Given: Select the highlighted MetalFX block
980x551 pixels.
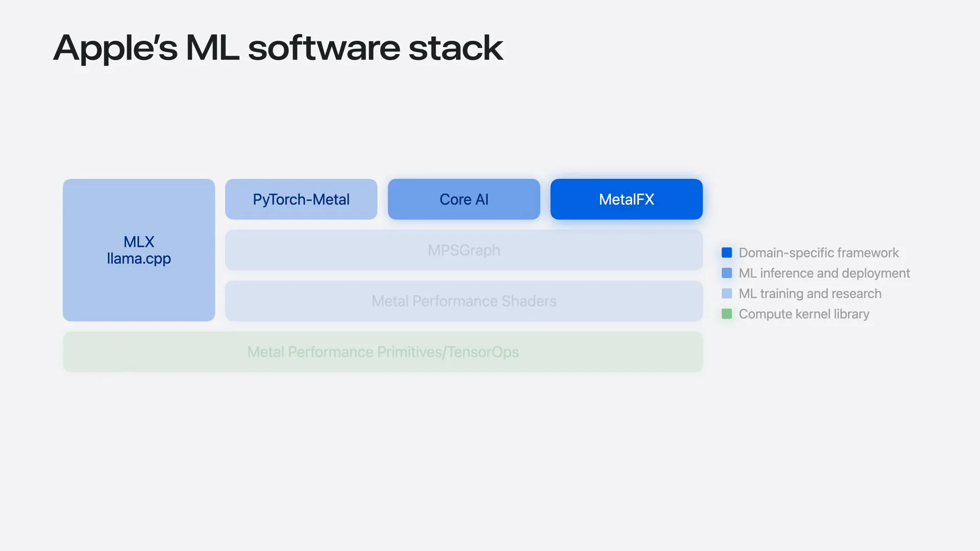Looking at the screenshot, I should pos(626,199).
